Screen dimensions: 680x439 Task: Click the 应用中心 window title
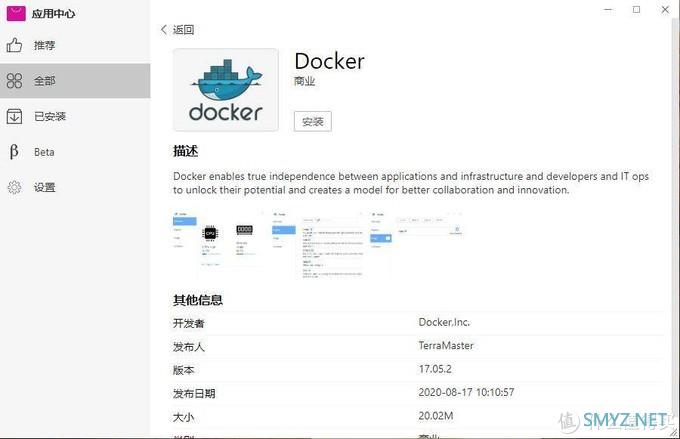pos(53,13)
